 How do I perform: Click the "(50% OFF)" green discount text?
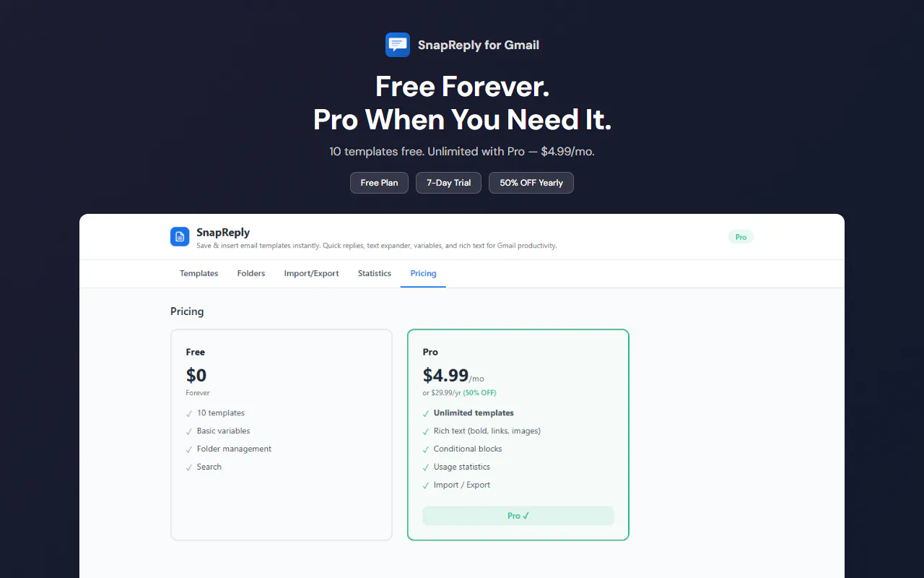(x=479, y=393)
